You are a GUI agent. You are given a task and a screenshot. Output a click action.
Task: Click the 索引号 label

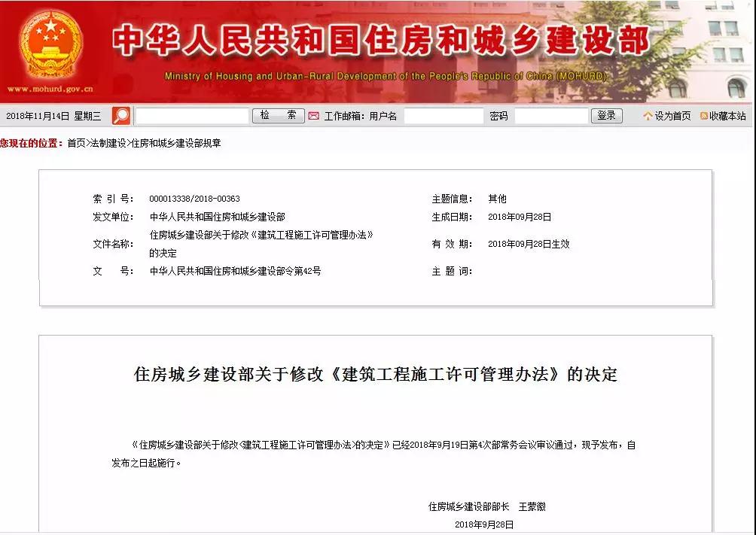click(x=113, y=199)
